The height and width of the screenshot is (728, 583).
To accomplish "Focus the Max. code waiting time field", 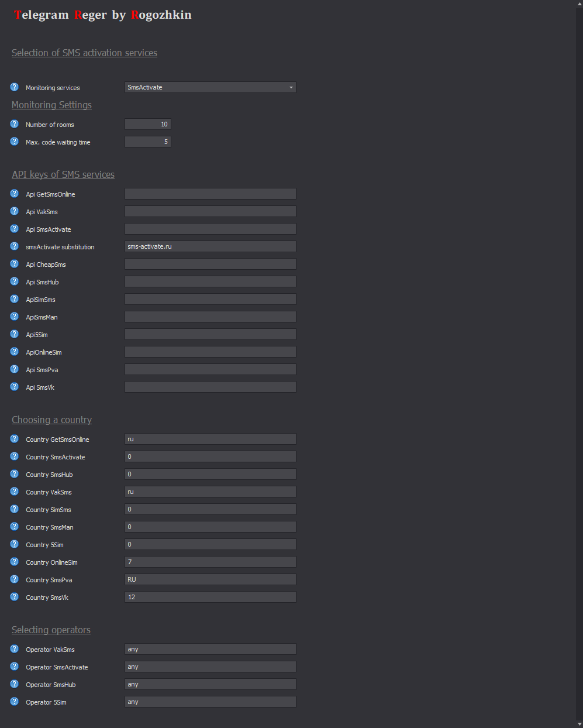I will [x=148, y=142].
